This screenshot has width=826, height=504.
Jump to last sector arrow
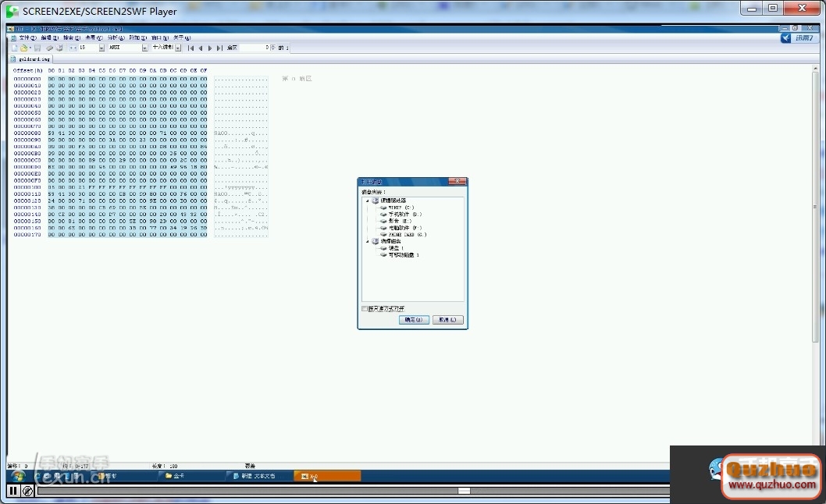219,48
